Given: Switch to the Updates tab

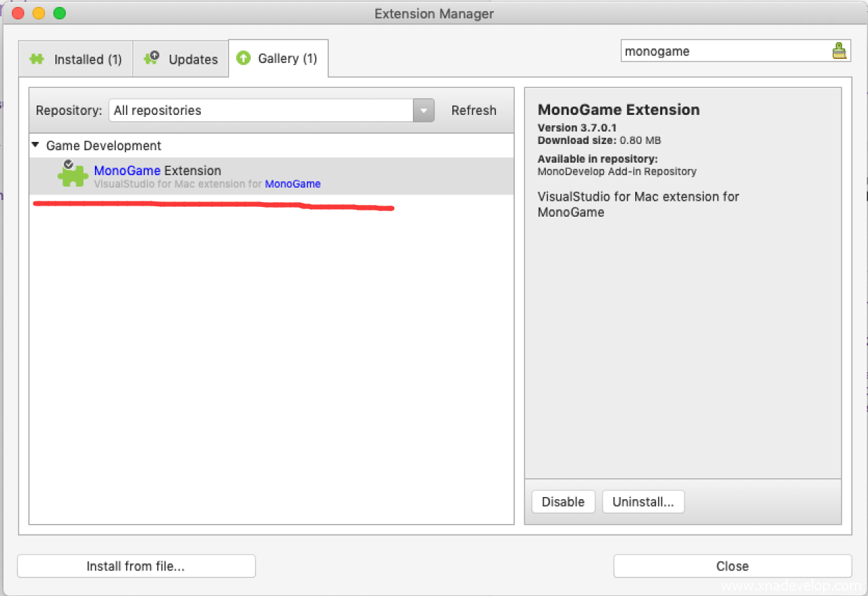Looking at the screenshot, I should (181, 60).
